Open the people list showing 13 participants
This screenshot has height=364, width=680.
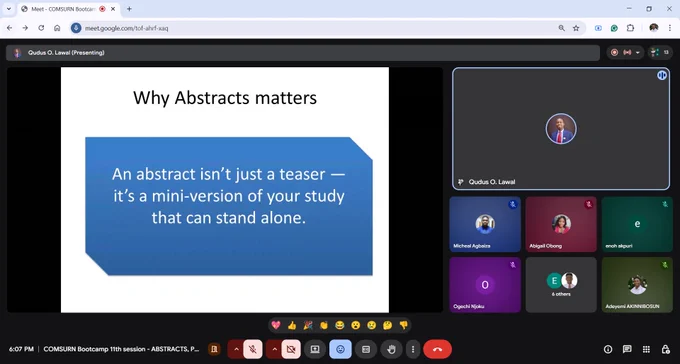click(x=660, y=52)
